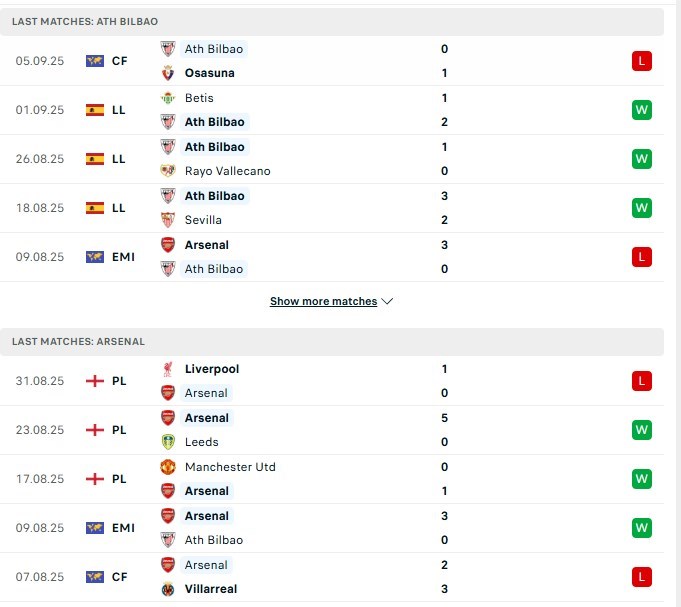The height and width of the screenshot is (607, 681).
Task: Open the 18.08.25 Sevilla match row
Action: tap(332, 208)
